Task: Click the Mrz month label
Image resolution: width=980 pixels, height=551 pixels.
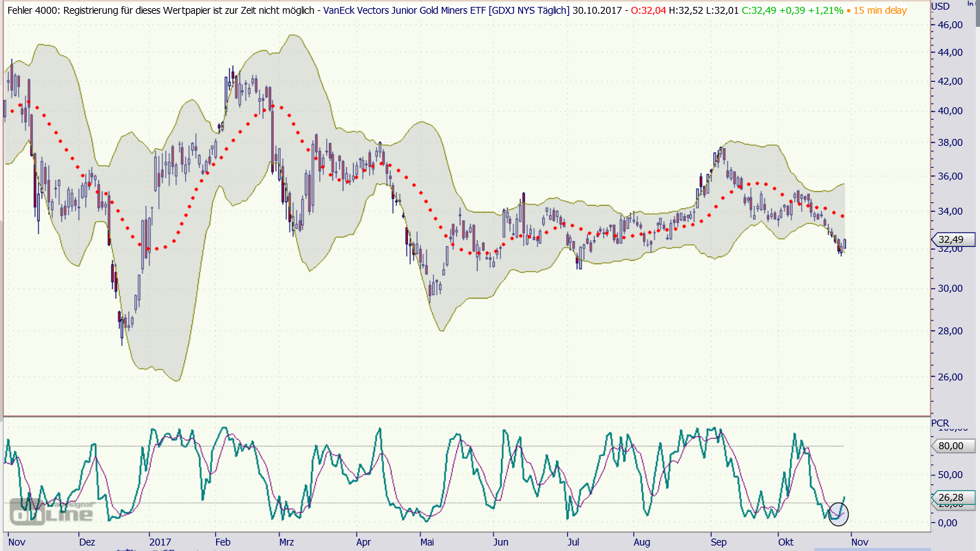Action: [x=288, y=542]
